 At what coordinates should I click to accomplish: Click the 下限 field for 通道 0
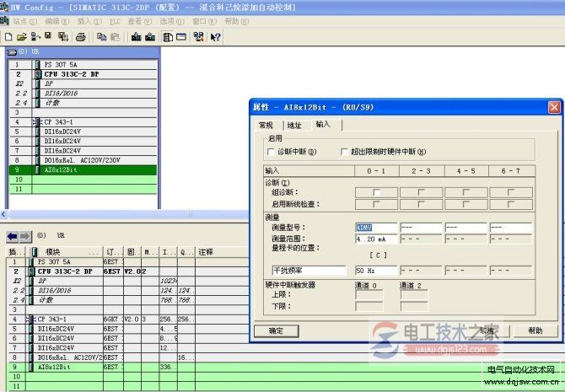pyautogui.click(x=369, y=307)
